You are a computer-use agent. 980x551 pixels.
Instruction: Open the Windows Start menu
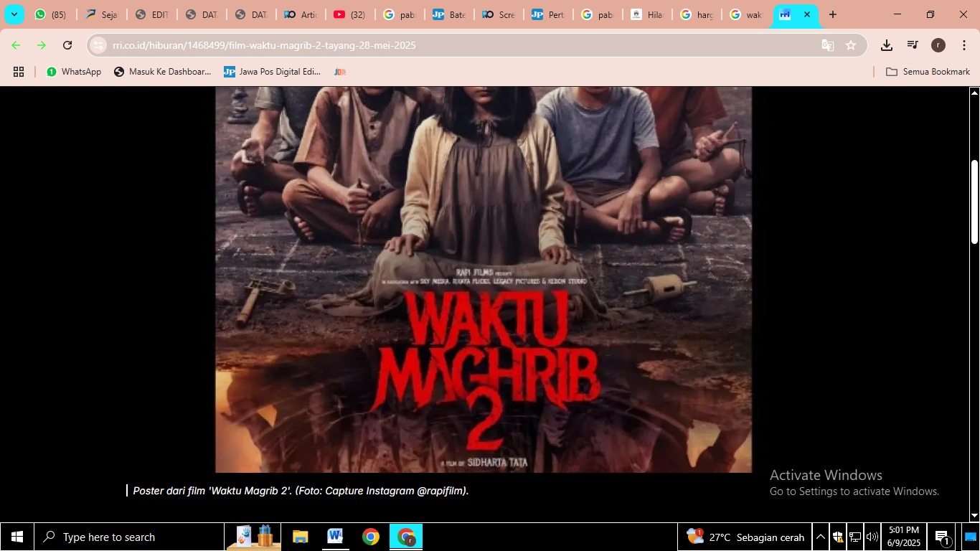(x=17, y=537)
